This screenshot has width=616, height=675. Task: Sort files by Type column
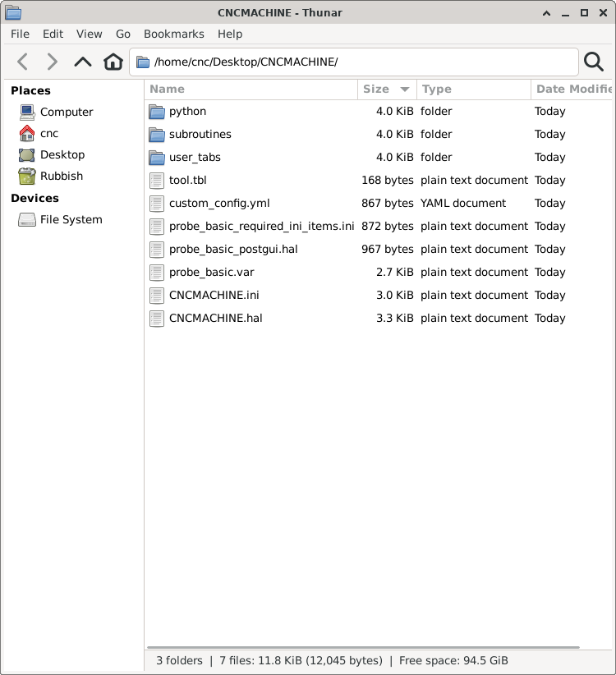pos(474,90)
